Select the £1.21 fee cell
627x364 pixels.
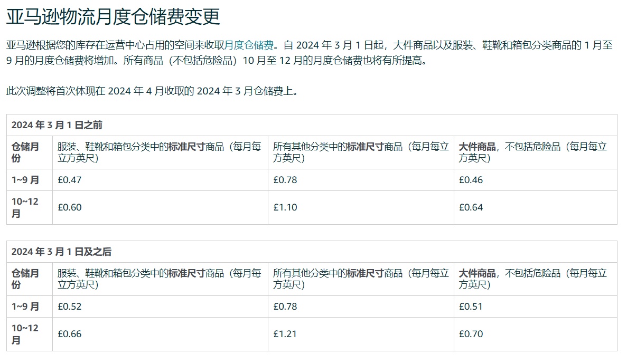point(285,334)
